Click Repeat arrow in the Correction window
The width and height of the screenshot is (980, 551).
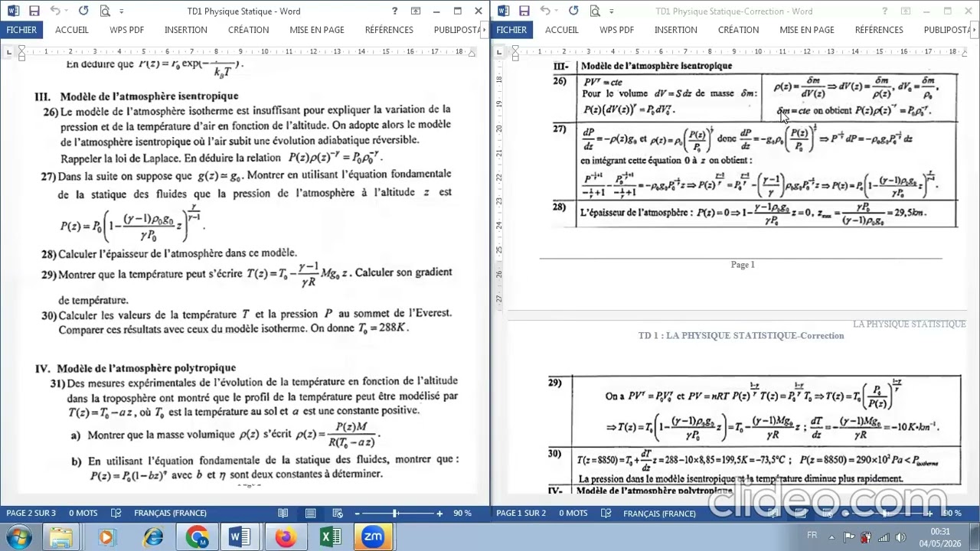[x=573, y=11]
